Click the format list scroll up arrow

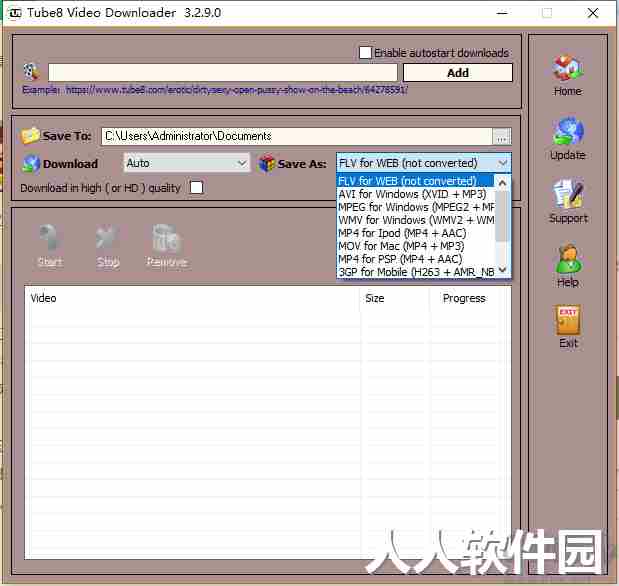[x=502, y=182]
